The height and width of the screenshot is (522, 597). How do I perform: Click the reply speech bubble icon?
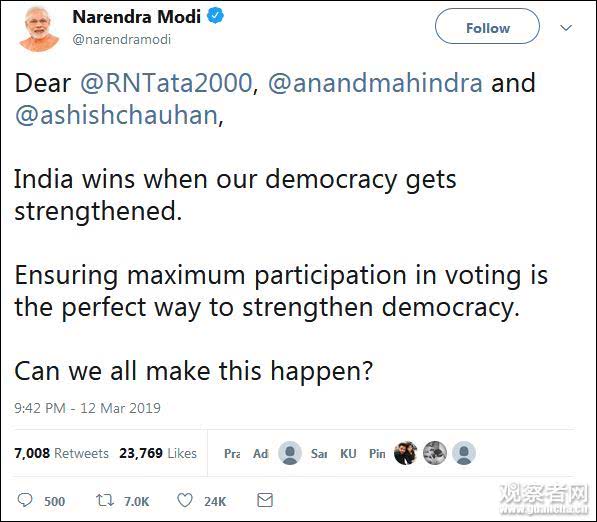[x=25, y=500]
